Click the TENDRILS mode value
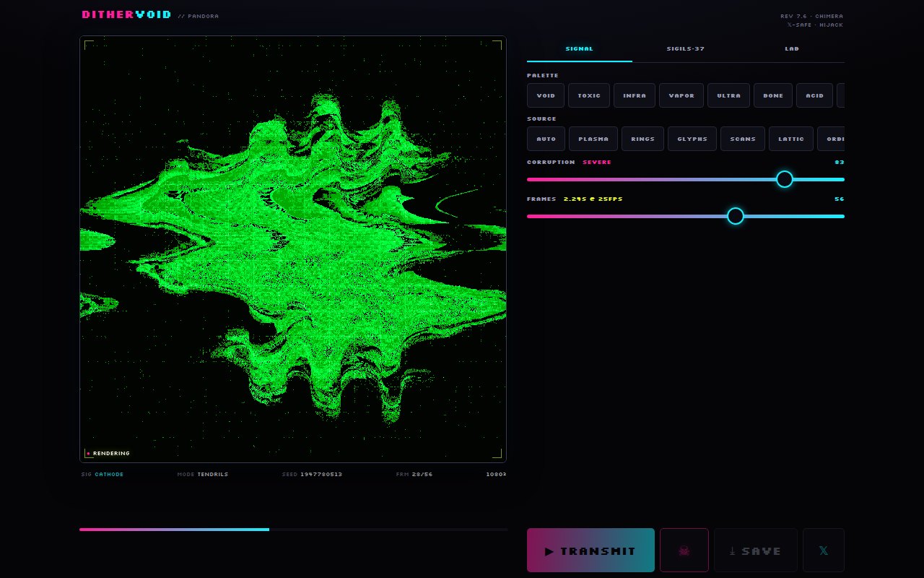 (x=213, y=475)
